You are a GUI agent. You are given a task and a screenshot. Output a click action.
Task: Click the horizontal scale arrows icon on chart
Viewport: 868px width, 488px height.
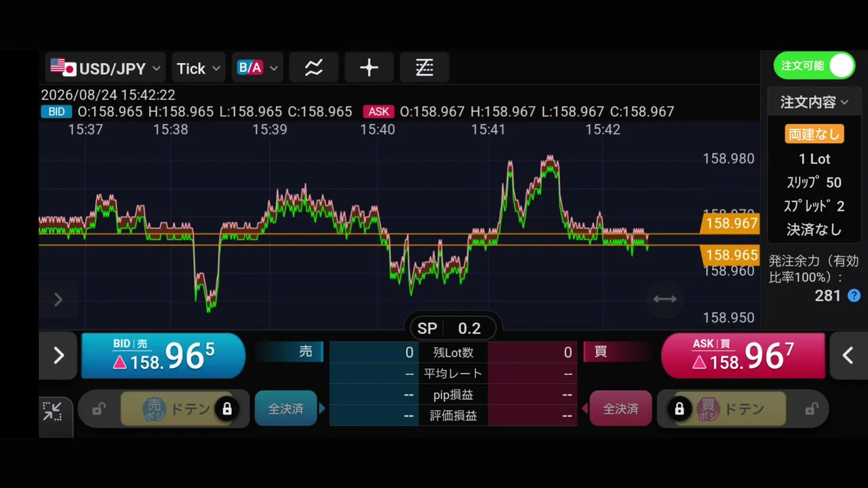coord(665,299)
